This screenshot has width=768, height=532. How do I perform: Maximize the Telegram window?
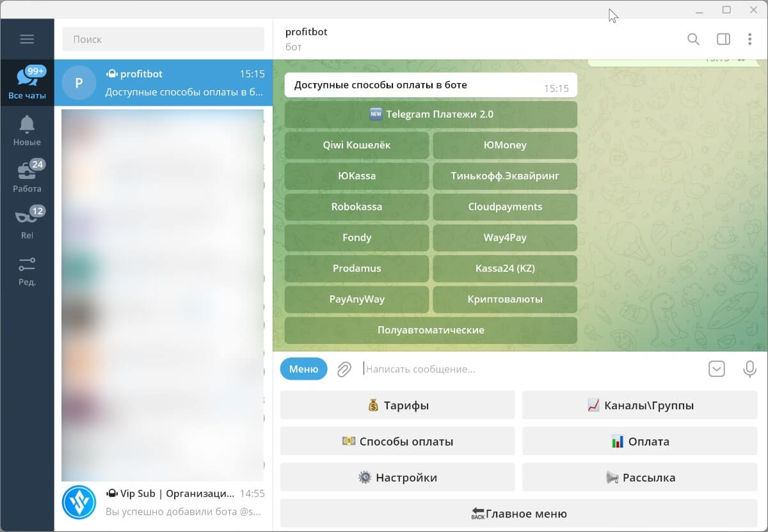coord(726,10)
